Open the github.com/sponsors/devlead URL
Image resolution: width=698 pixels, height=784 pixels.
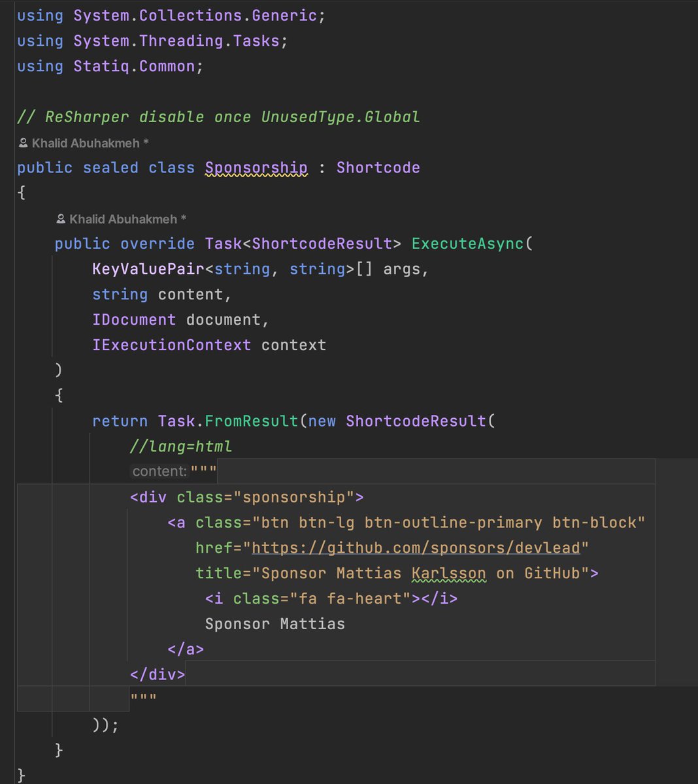416,547
